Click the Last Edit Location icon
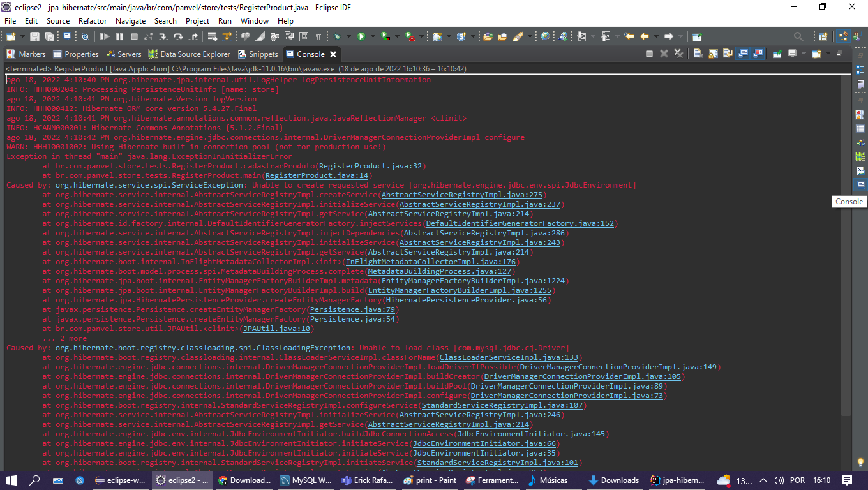868x490 pixels. (629, 36)
